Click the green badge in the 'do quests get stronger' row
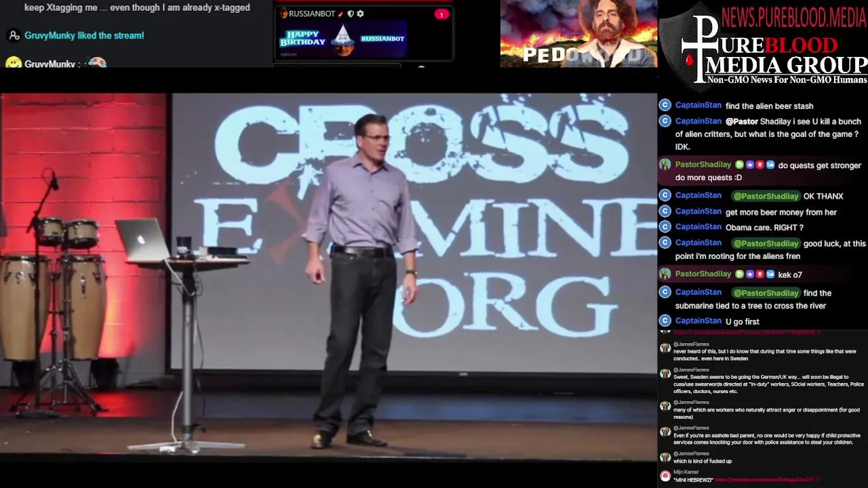Image resolution: width=868 pixels, height=488 pixels. point(740,165)
